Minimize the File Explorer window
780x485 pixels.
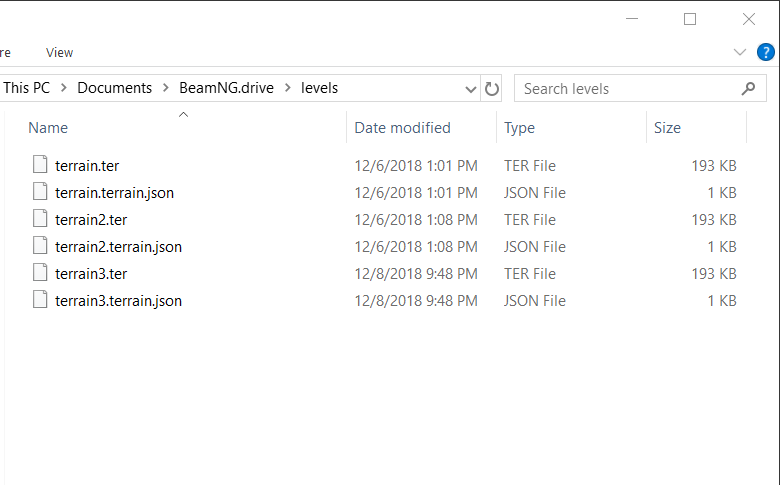pos(632,19)
